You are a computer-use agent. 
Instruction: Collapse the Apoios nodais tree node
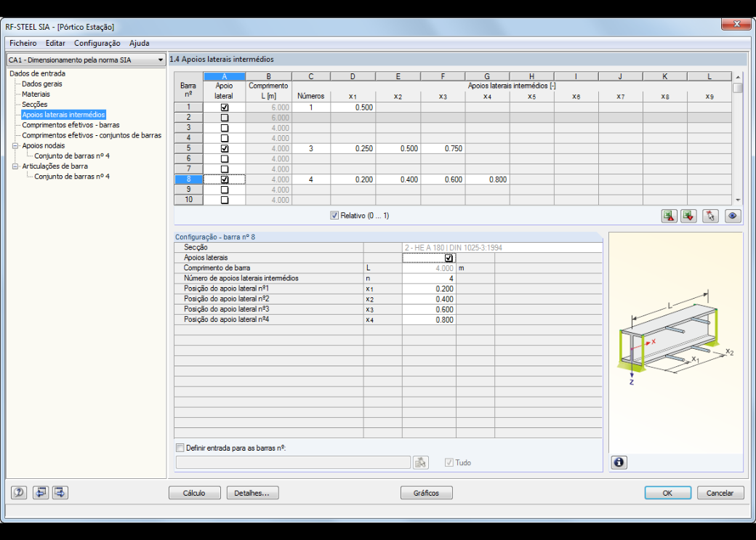tap(15, 145)
